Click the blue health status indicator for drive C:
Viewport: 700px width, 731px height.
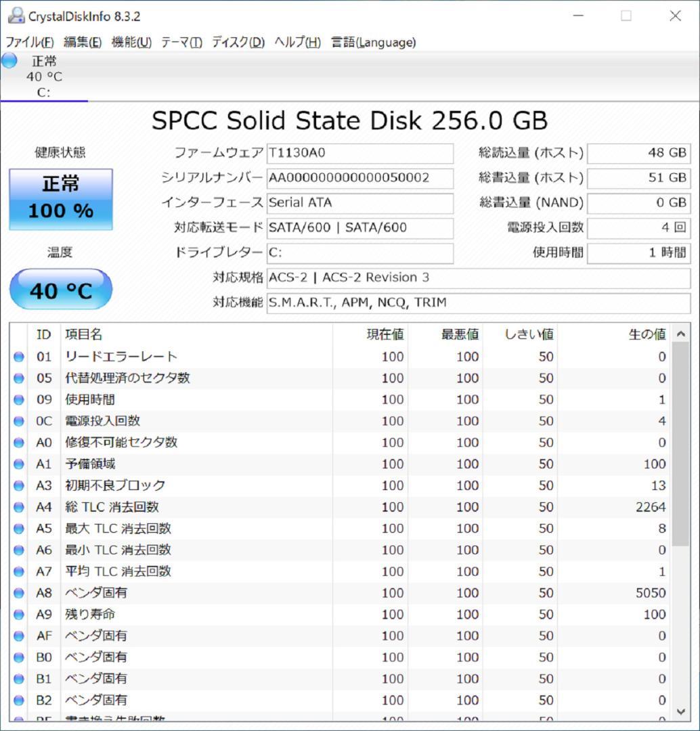coord(8,61)
